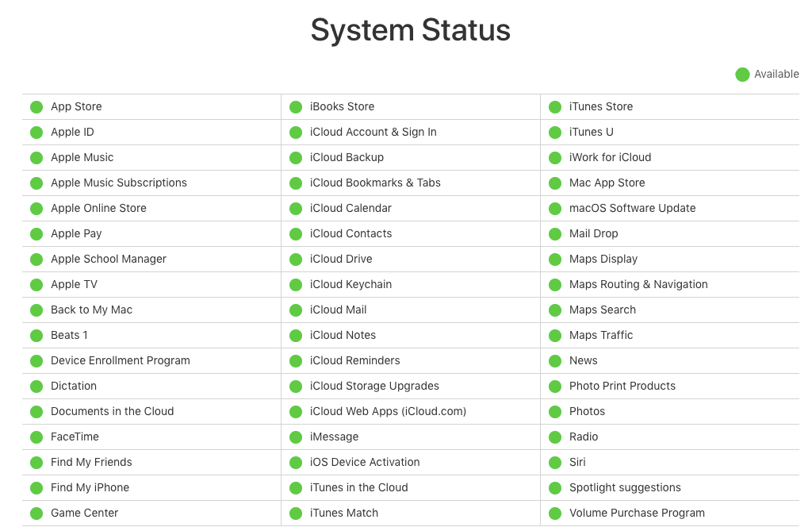Viewport: 812px width, 527px height.
Task: Click the green dot next to FaceTime
Action: point(36,437)
